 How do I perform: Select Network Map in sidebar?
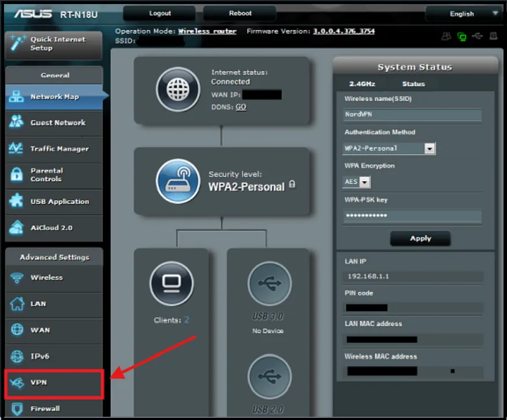(x=54, y=96)
